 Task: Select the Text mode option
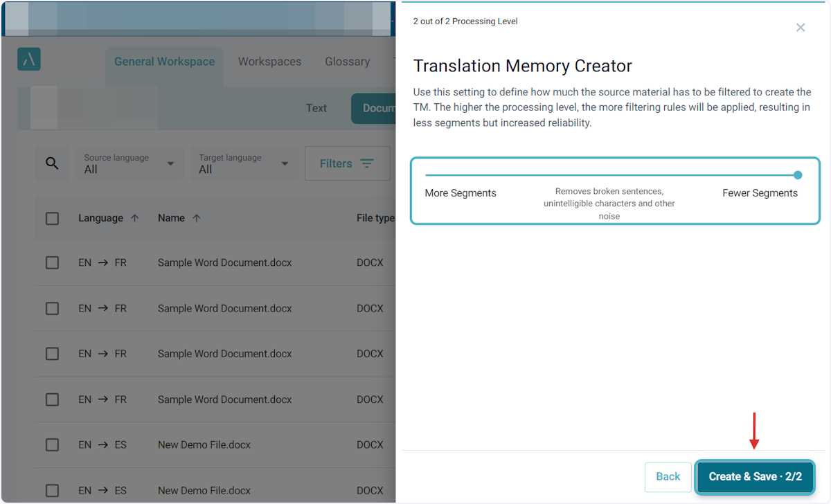[316, 108]
